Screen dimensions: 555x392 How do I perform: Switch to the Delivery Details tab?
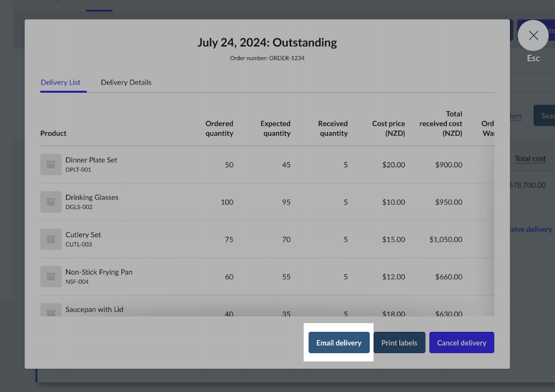click(126, 82)
